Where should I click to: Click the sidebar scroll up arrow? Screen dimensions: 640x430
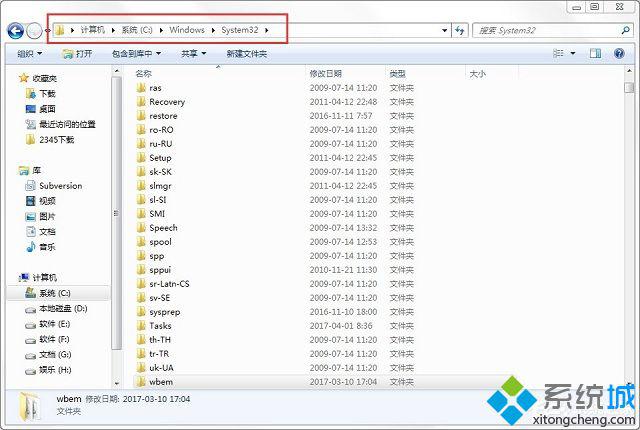(x=117, y=71)
